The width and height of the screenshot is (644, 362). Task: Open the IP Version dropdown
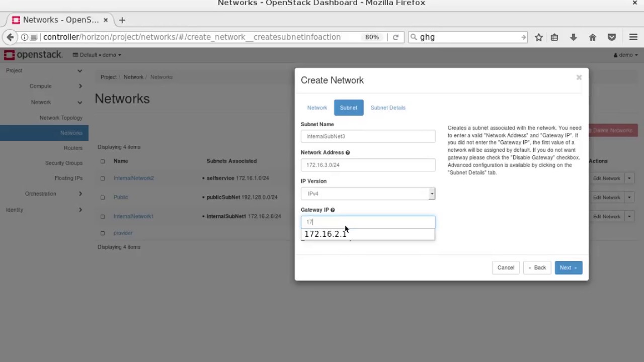368,194
